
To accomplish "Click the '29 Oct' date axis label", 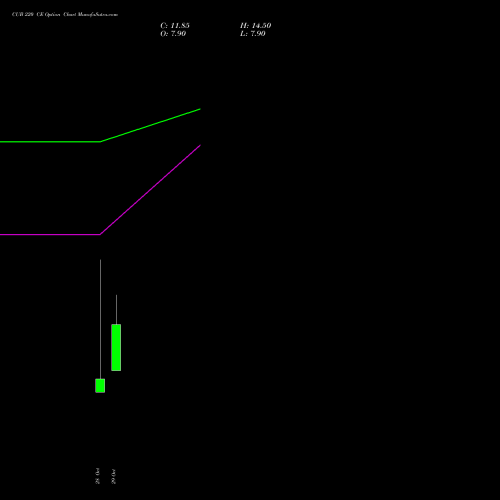I will click(x=113, y=476).
